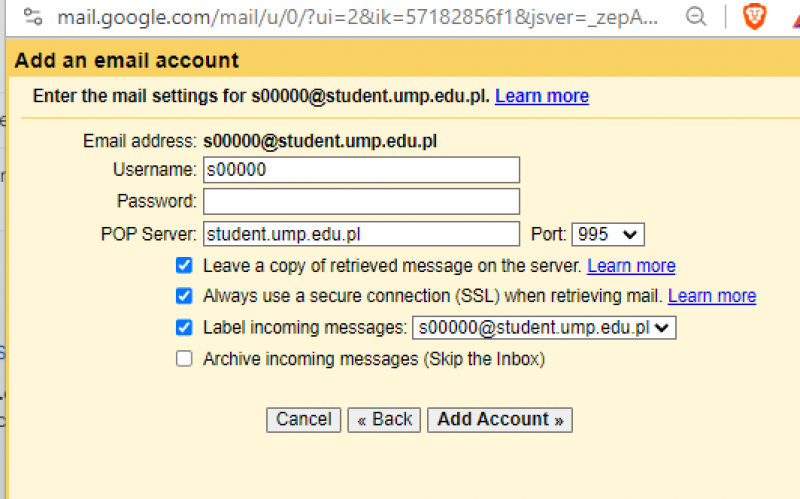The image size is (800, 499).
Task: Open the Port 995 dropdown
Action: [x=608, y=234]
